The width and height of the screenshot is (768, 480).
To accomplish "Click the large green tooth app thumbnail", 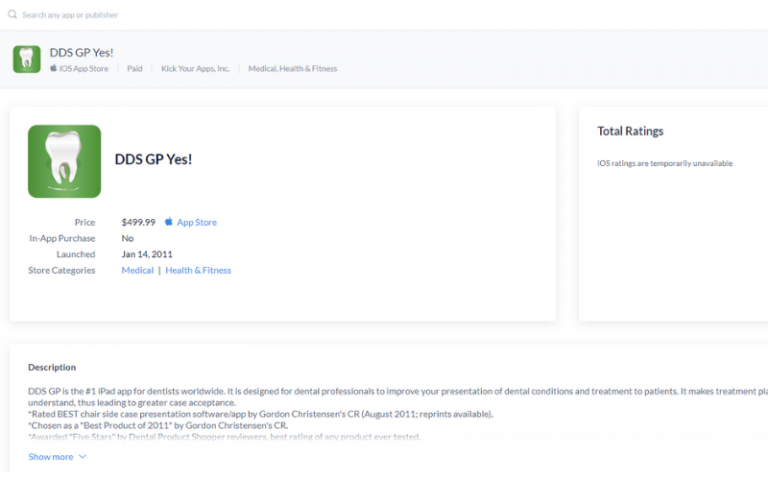I will pos(64,161).
